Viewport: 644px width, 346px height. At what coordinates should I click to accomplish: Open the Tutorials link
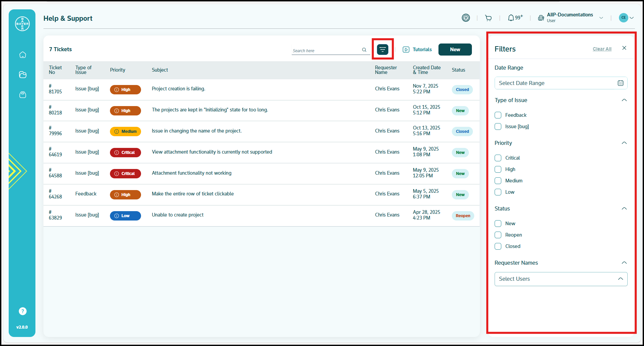417,50
